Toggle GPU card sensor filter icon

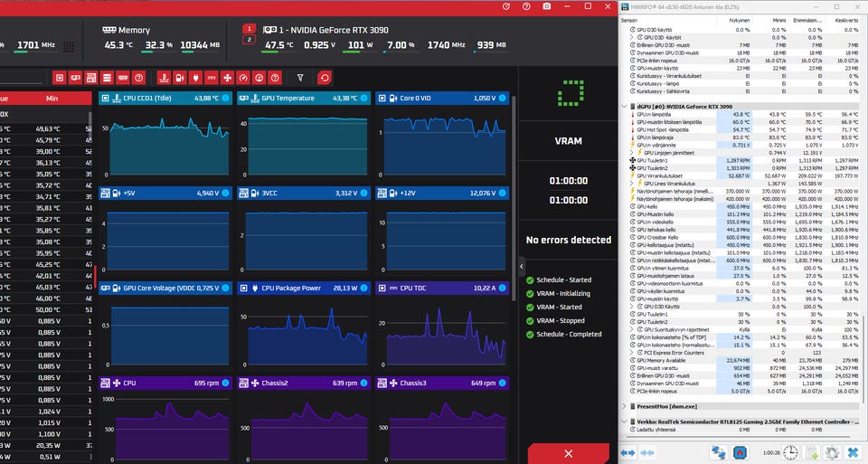click(75, 78)
